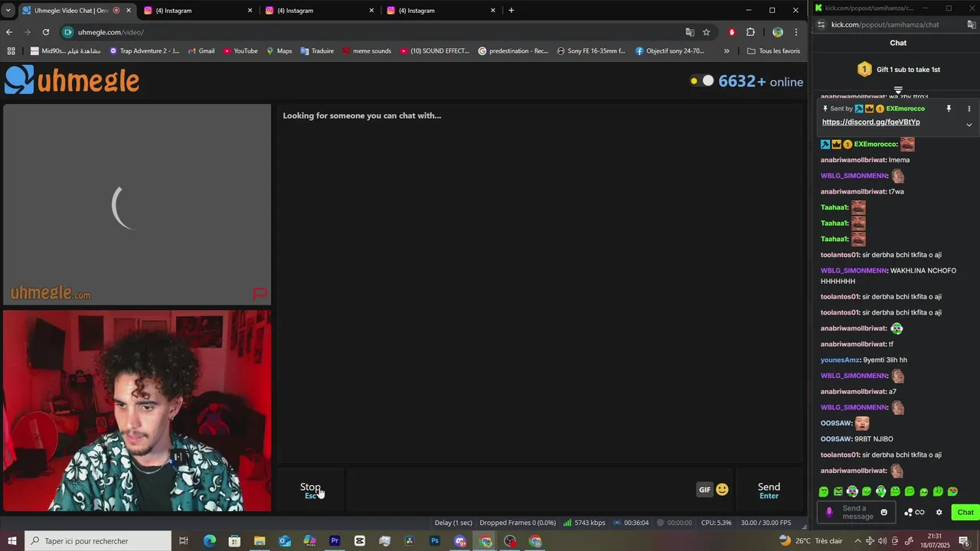Image resolution: width=980 pixels, height=551 pixels.
Task: Click the browser back arrow
Action: point(9,32)
